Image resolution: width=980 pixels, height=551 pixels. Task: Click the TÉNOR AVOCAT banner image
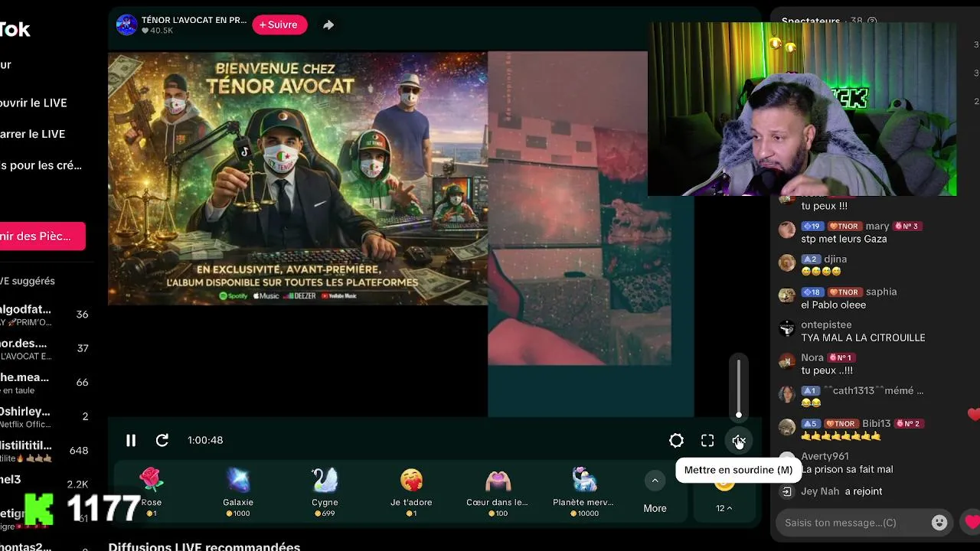pyautogui.click(x=298, y=178)
